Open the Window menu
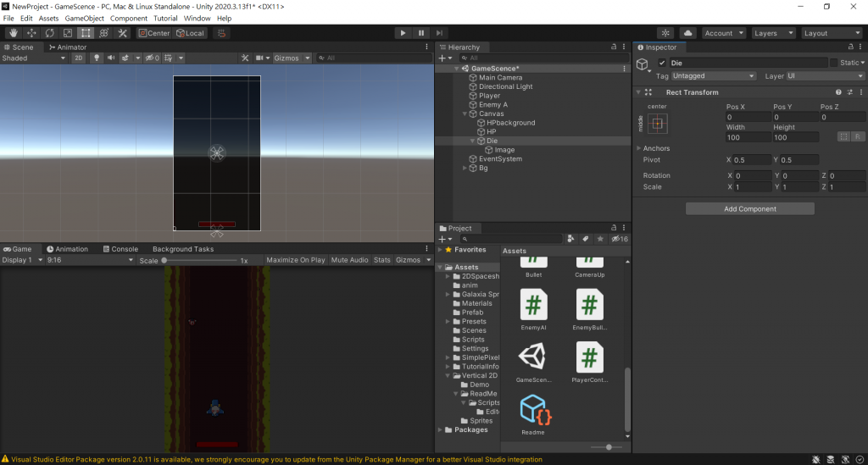 click(197, 19)
